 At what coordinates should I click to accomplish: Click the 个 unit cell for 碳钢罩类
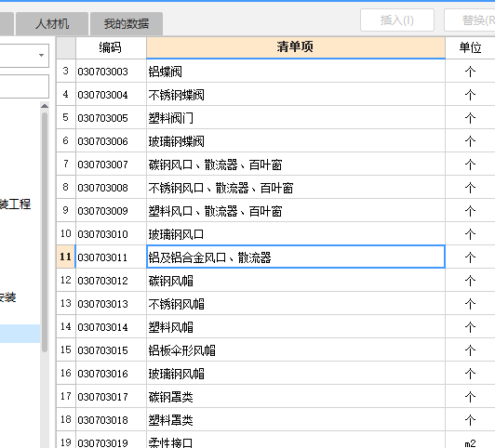point(470,397)
